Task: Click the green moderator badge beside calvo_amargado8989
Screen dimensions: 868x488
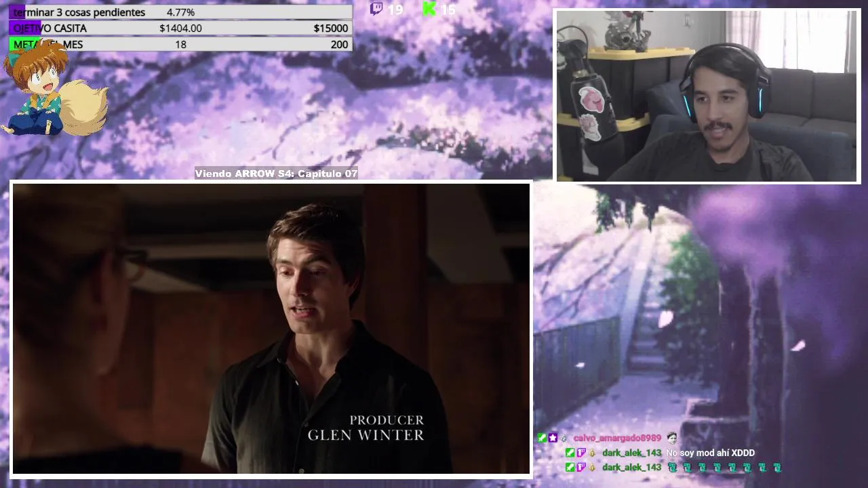Action: coord(542,438)
